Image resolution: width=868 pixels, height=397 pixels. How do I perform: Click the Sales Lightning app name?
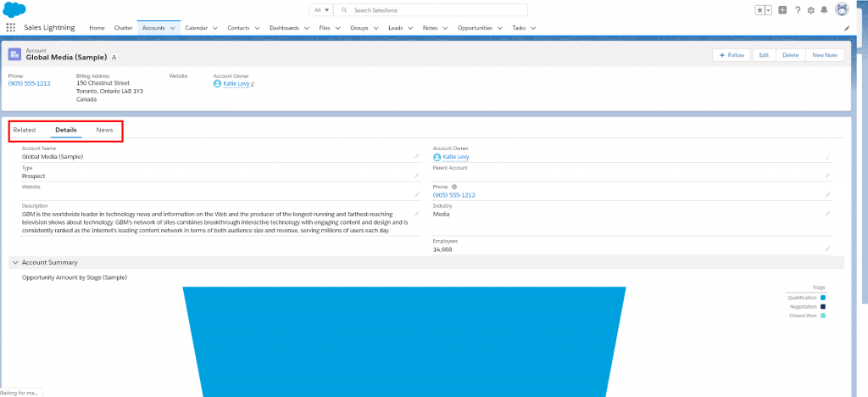tap(49, 27)
